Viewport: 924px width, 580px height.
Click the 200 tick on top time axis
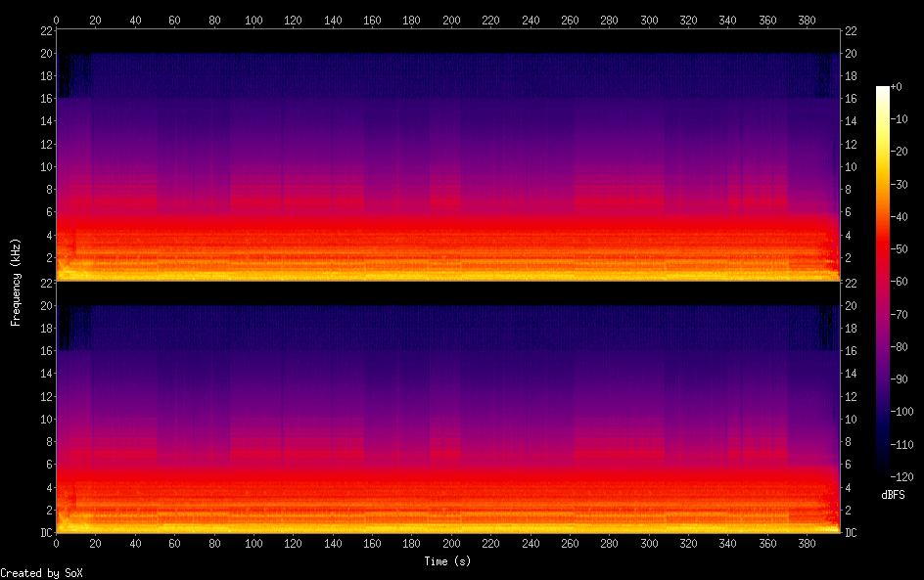tap(451, 20)
